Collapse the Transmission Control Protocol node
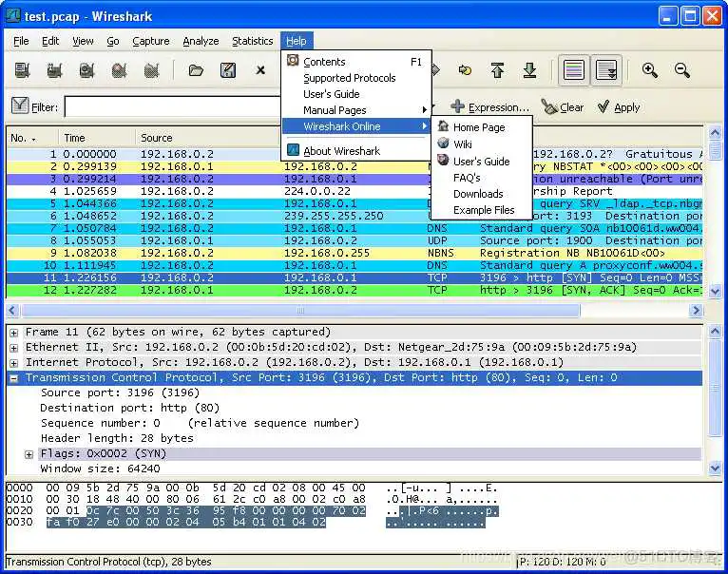The width and height of the screenshot is (728, 574). click(14, 378)
